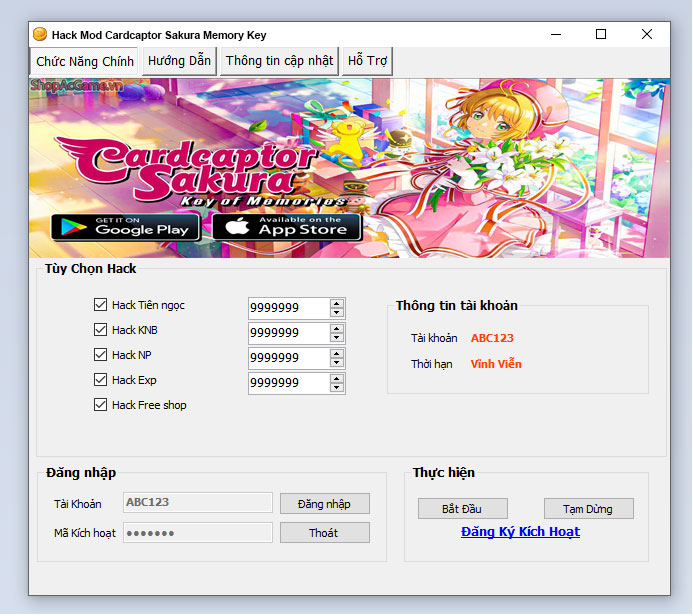Image resolution: width=693 pixels, height=616 pixels.
Task: Click the Thoát button
Action: tap(325, 533)
